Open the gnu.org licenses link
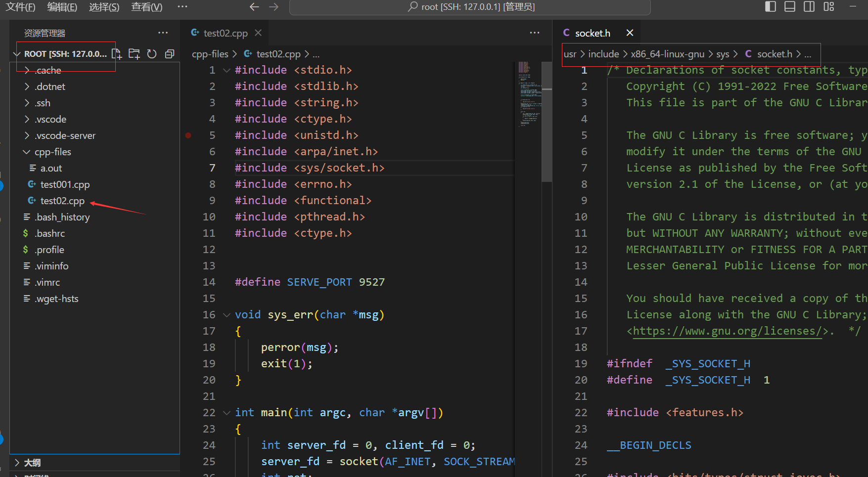 tap(728, 331)
